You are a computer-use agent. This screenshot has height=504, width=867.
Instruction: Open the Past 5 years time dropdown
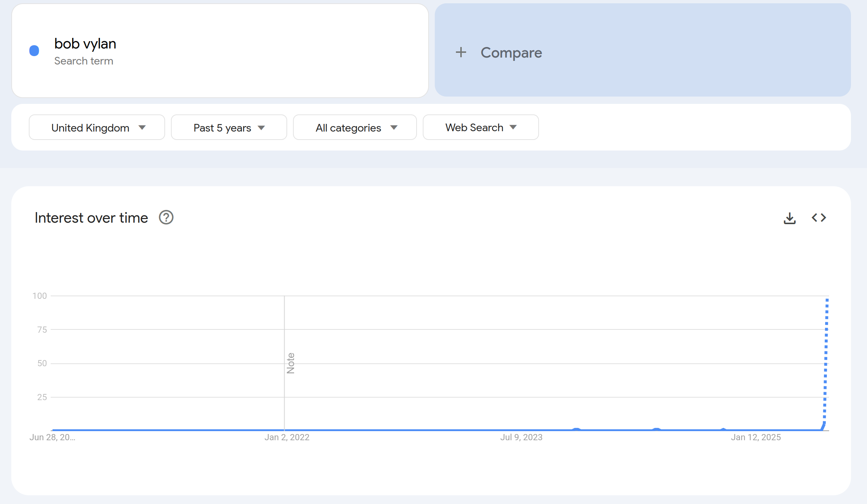229,127
